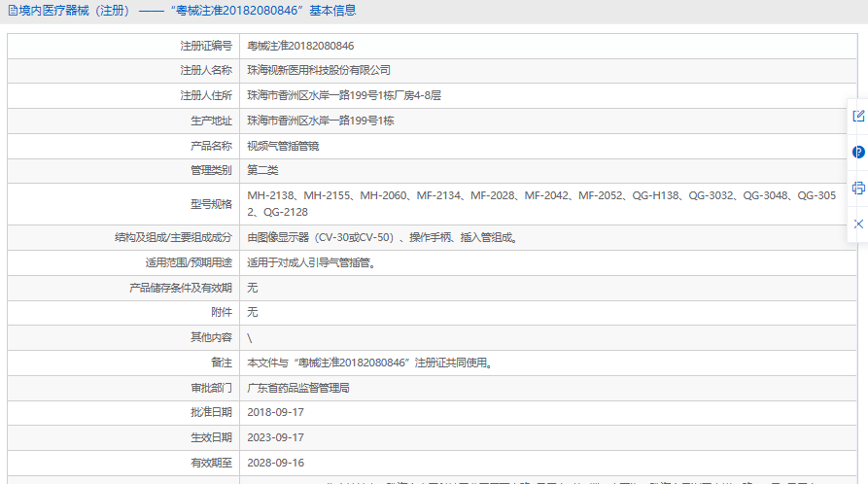Click the approval date 2018-09-17
The image size is (868, 484).
pyautogui.click(x=275, y=412)
